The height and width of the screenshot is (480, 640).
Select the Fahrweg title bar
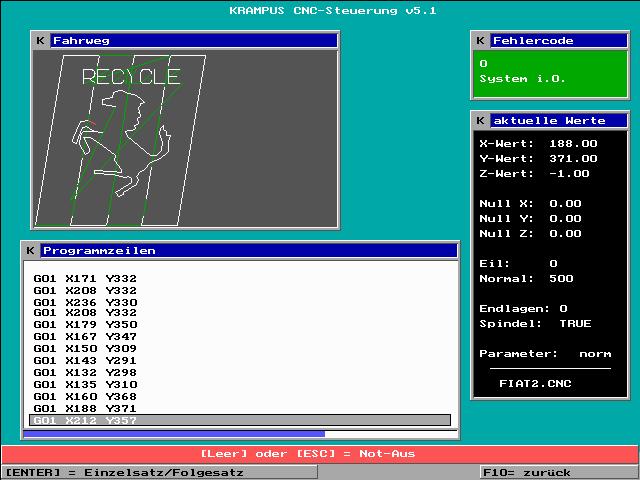pos(194,41)
